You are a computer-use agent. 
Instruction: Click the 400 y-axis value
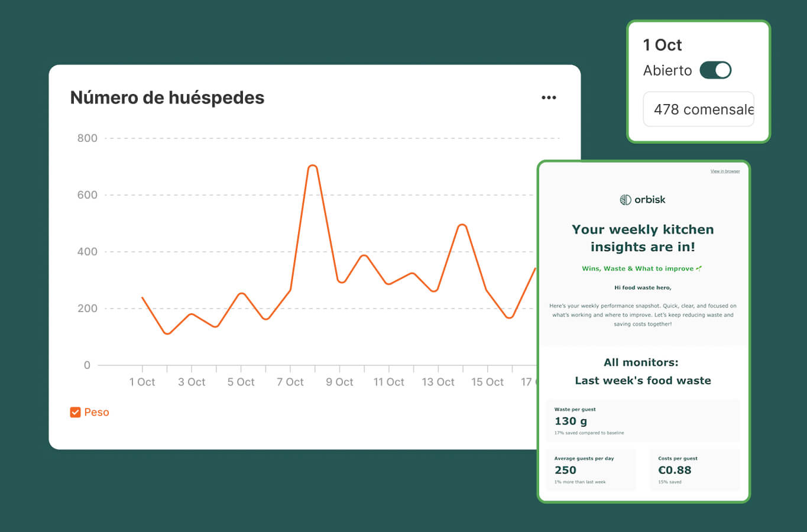point(87,252)
